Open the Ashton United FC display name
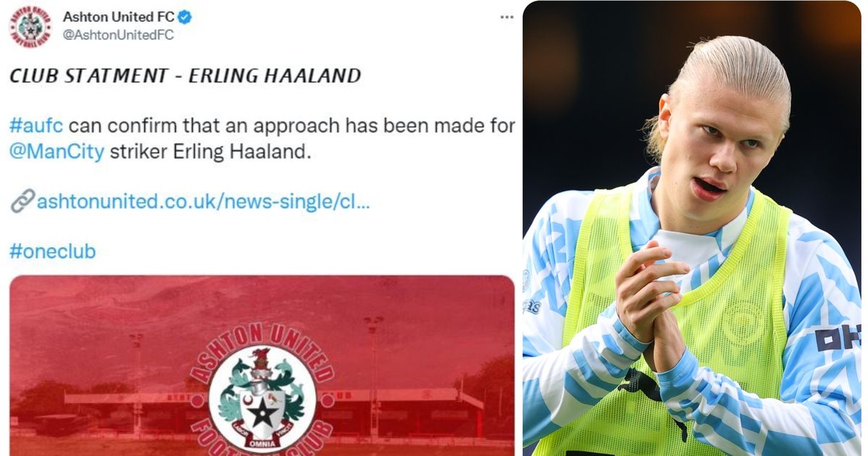Image resolution: width=868 pixels, height=456 pixels. (119, 17)
